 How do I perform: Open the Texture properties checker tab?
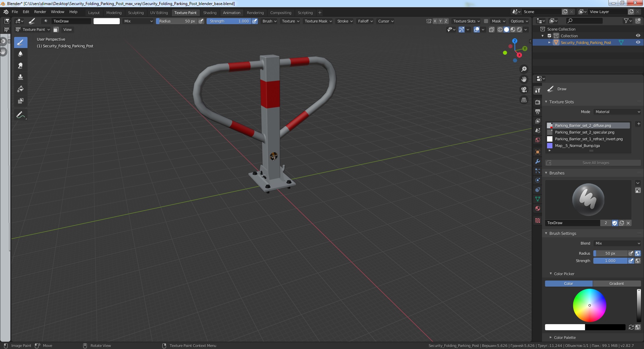coord(538,220)
